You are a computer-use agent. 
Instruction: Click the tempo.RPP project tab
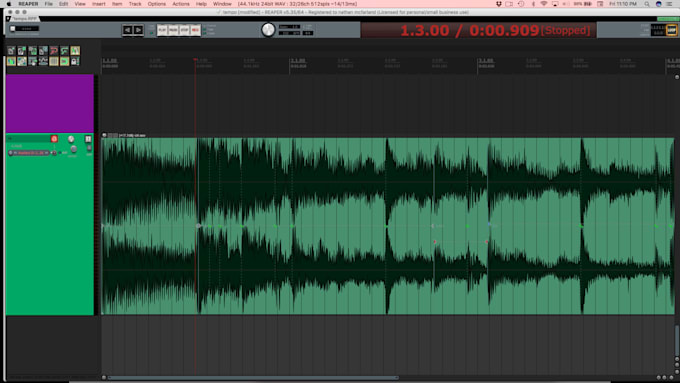[24, 19]
